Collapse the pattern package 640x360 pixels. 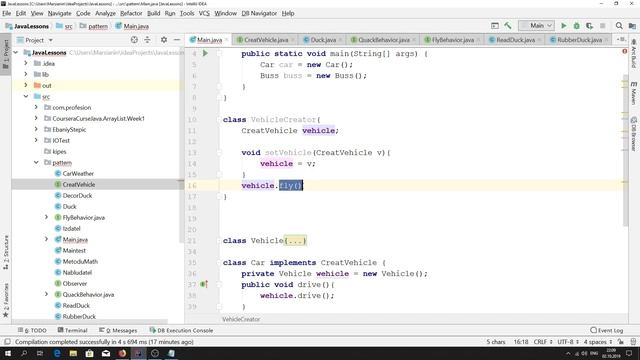pyautogui.click(x=36, y=162)
